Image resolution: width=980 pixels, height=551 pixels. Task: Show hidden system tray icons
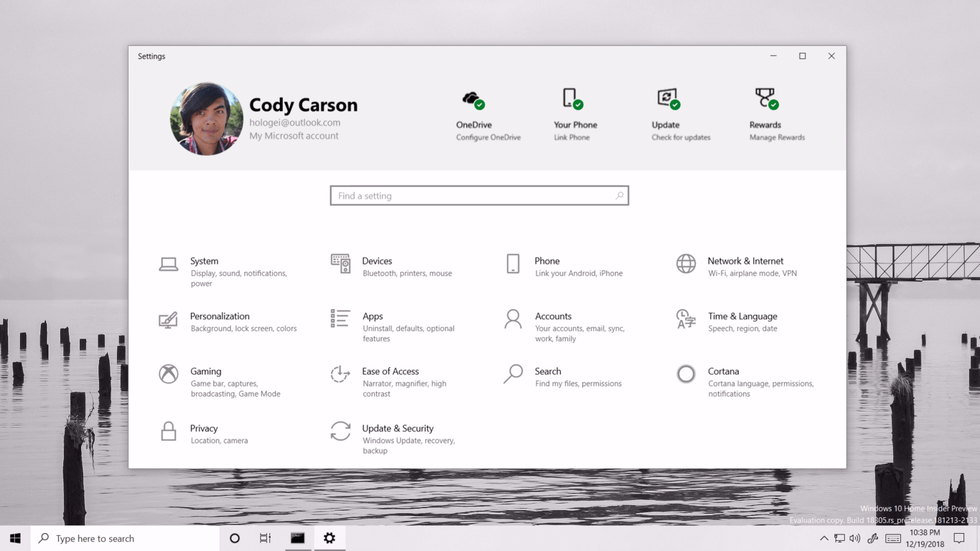click(x=823, y=538)
